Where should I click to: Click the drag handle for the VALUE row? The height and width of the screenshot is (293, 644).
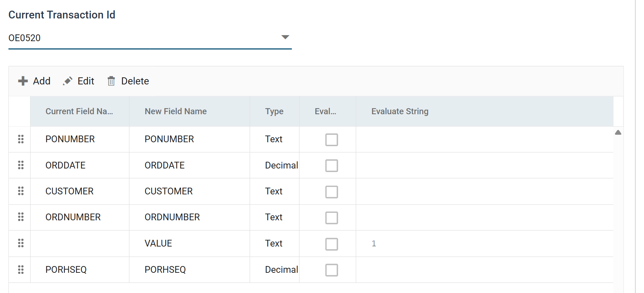tap(21, 243)
